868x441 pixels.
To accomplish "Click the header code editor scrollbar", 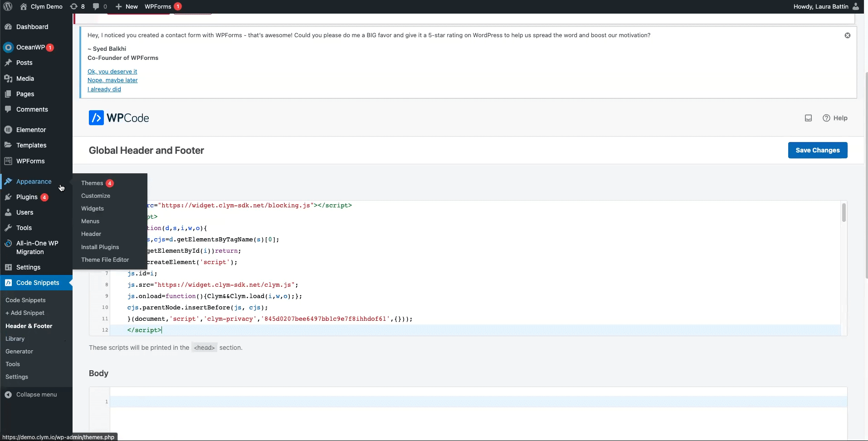I will tap(844, 213).
